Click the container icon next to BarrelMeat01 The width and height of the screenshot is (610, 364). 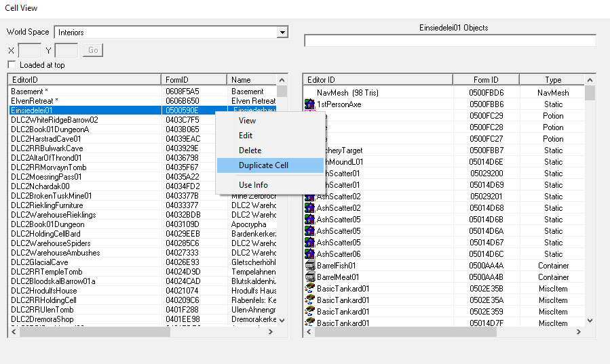pyautogui.click(x=310, y=277)
